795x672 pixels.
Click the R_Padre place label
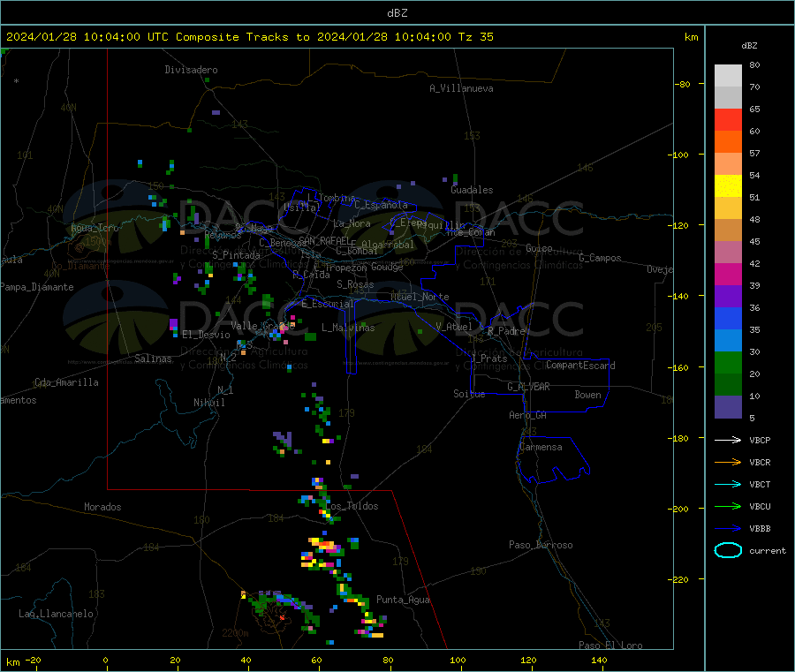(506, 331)
